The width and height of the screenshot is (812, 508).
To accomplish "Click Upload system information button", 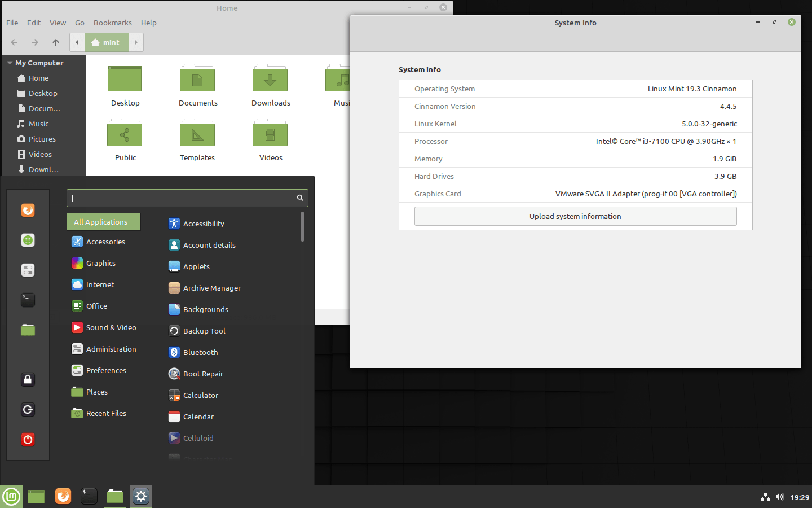I will click(x=575, y=216).
